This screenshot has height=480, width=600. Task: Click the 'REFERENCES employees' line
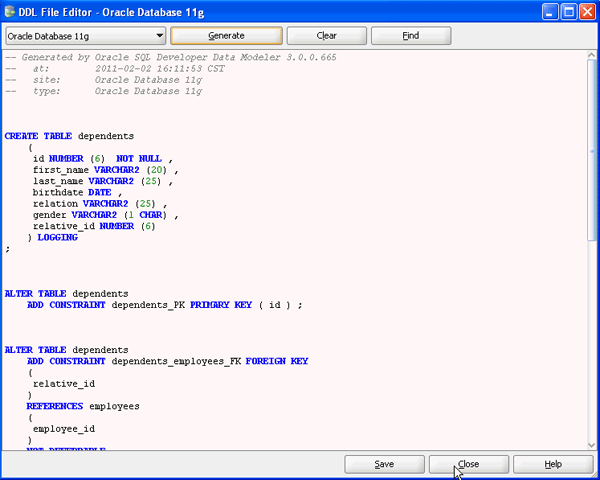pyautogui.click(x=83, y=406)
